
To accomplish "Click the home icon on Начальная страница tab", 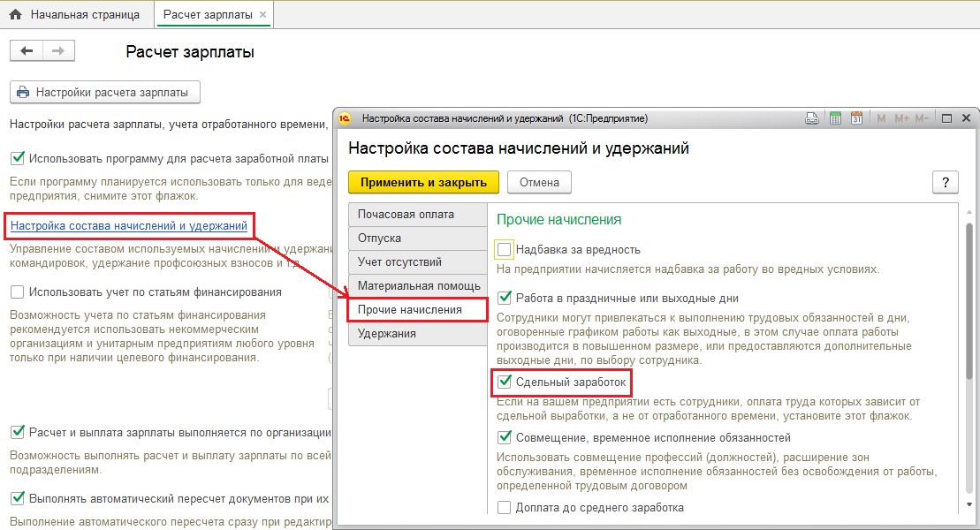I will point(15,15).
